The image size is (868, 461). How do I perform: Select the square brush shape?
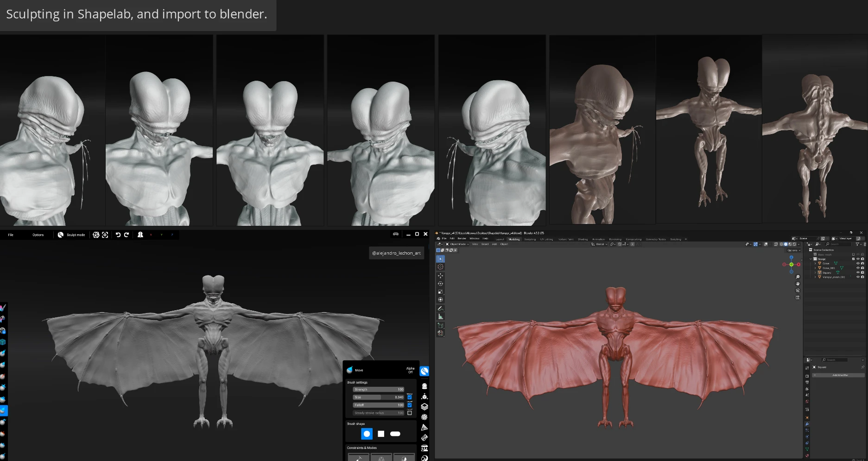pos(381,434)
